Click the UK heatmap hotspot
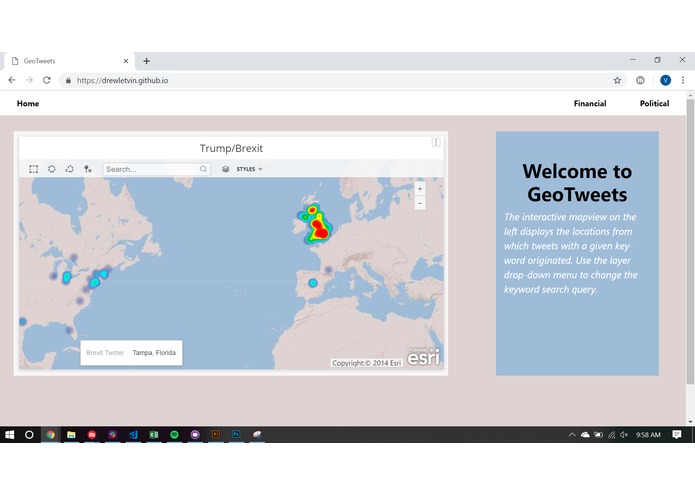This screenshot has height=494, width=695. pos(318,226)
